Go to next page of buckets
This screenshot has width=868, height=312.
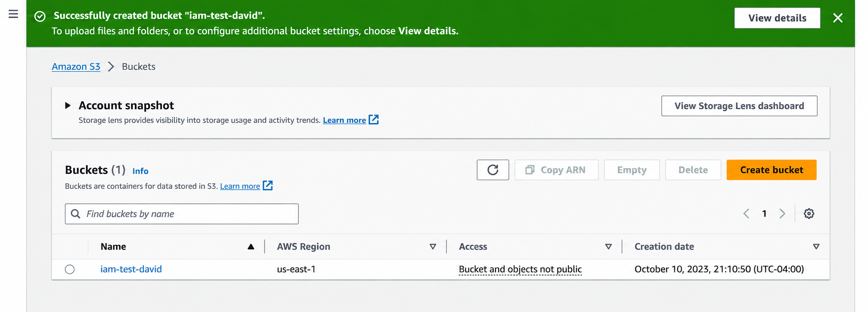click(782, 214)
